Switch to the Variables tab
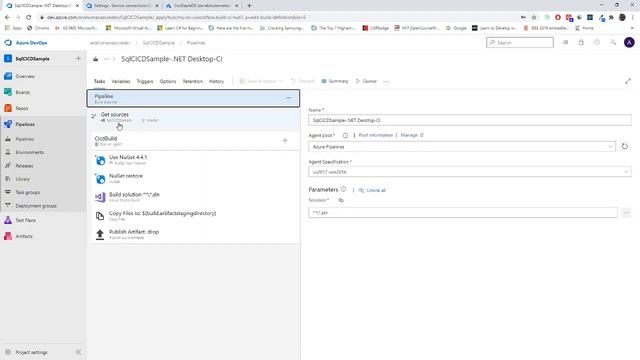This screenshot has width=640, height=360. coord(121,81)
